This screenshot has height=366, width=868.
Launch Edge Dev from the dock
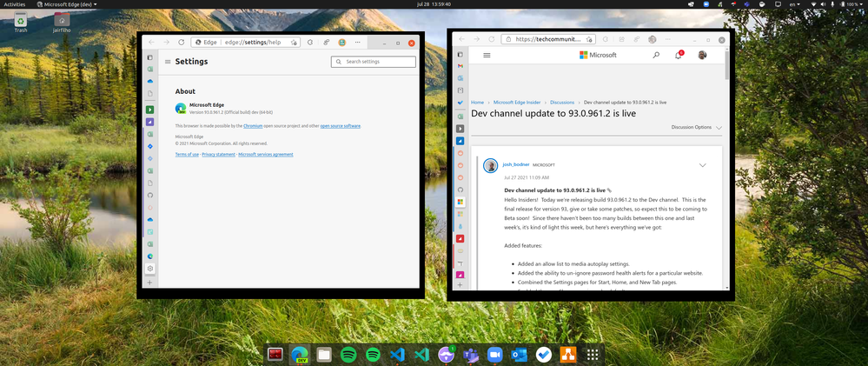pyautogui.click(x=300, y=355)
